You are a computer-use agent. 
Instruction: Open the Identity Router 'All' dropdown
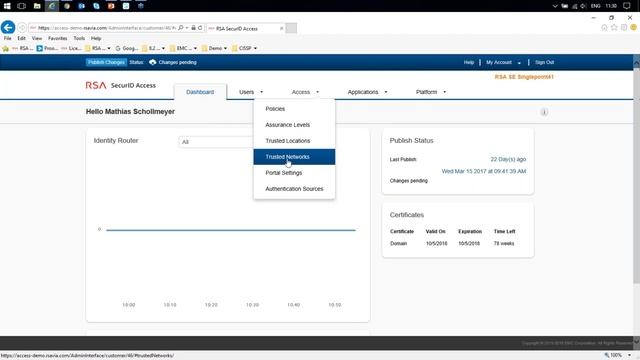[216, 142]
